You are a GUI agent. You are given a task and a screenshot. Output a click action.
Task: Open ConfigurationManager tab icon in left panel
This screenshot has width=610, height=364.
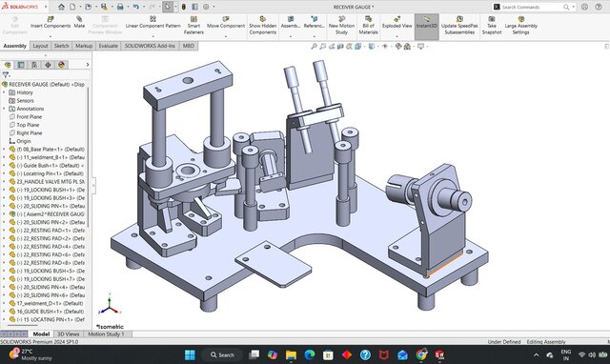click(x=34, y=65)
